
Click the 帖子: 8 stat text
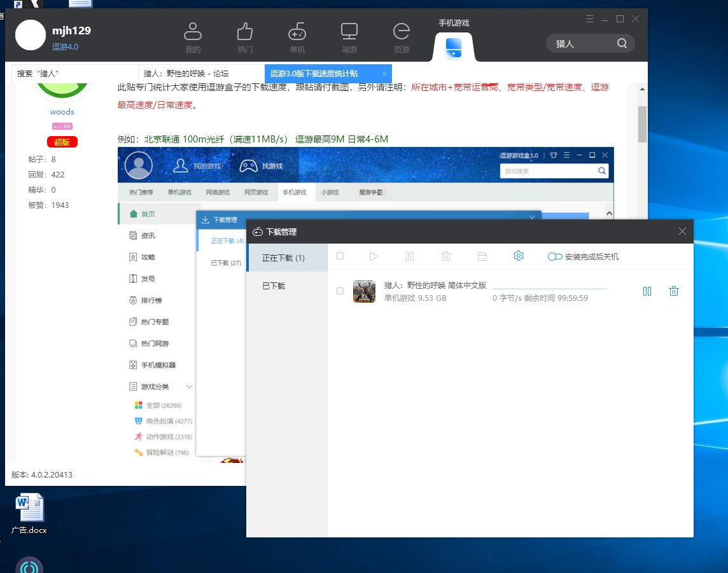[x=42, y=160]
